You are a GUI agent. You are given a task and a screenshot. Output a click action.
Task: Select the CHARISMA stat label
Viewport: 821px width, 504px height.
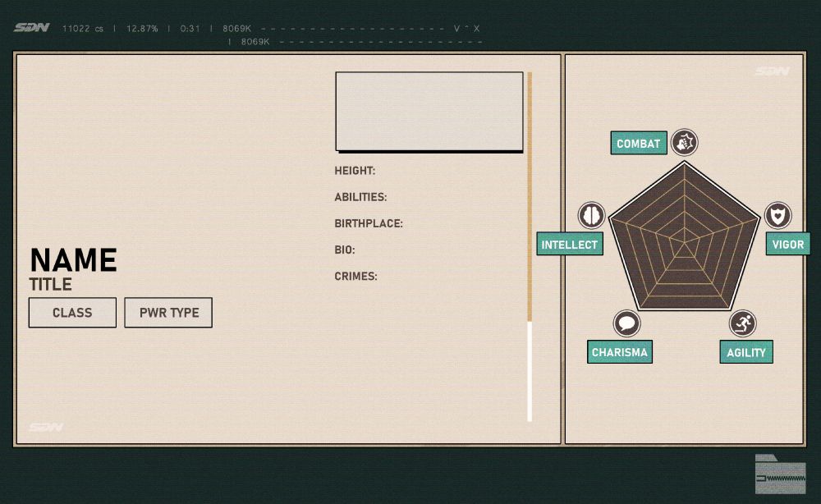click(620, 352)
